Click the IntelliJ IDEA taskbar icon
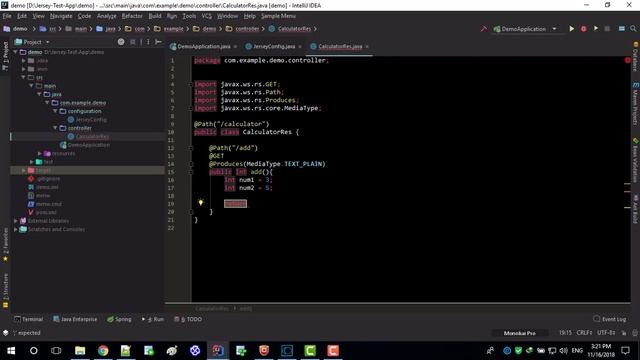This screenshot has width=640, height=360. 218,351
